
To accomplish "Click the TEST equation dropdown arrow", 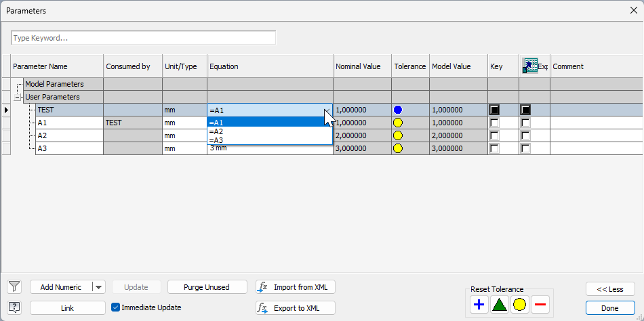I will 327,110.
